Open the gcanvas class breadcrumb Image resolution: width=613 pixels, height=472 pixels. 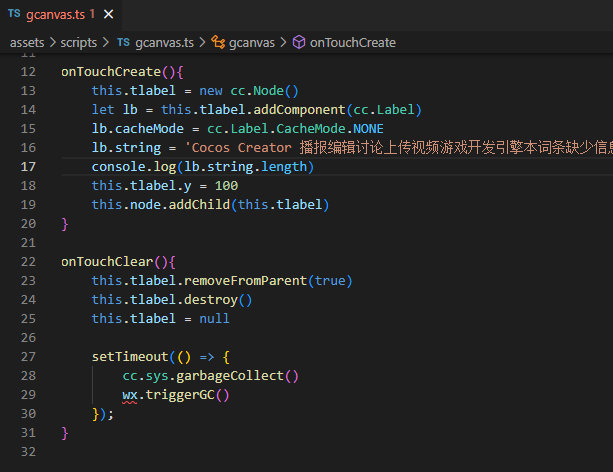252,43
